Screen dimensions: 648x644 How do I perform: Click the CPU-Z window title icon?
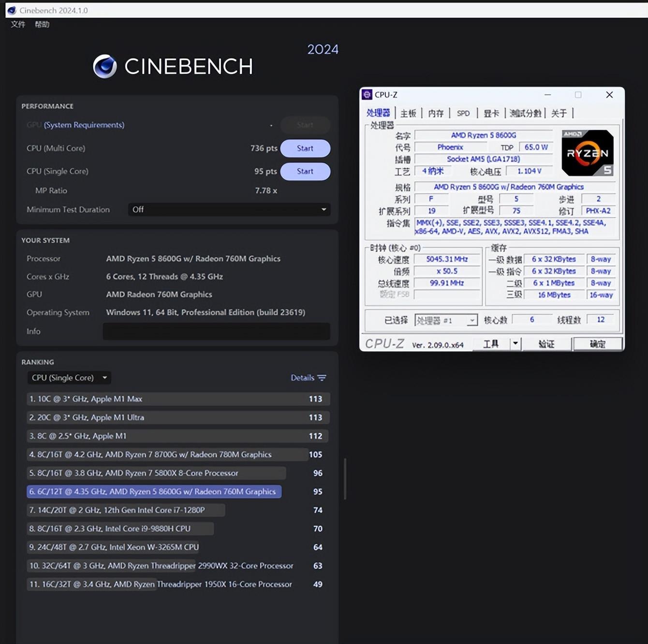[367, 95]
